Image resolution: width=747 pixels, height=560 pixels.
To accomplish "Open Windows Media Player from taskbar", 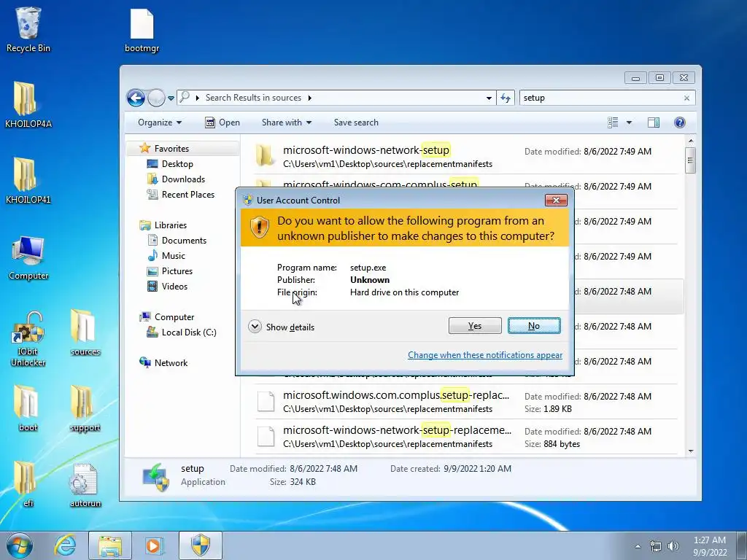I will click(154, 545).
